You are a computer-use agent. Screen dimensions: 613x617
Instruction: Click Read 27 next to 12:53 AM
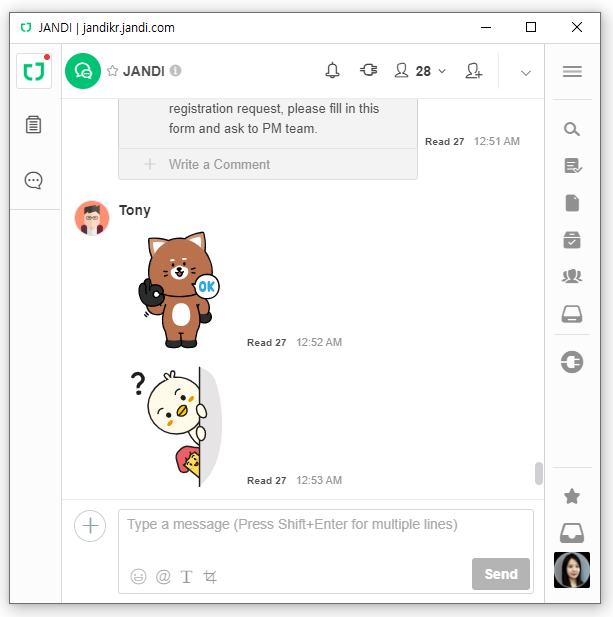click(266, 480)
